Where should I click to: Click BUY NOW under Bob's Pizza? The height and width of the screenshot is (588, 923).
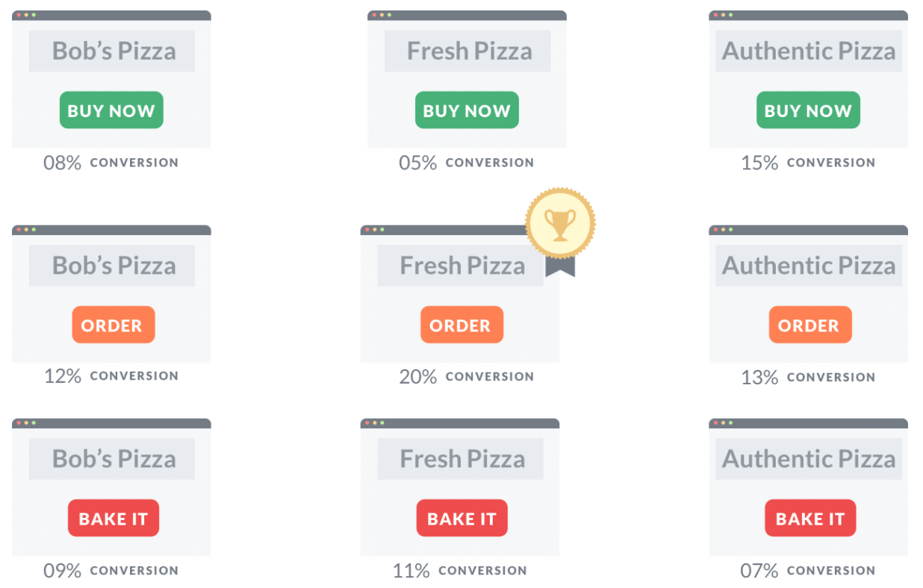[111, 110]
